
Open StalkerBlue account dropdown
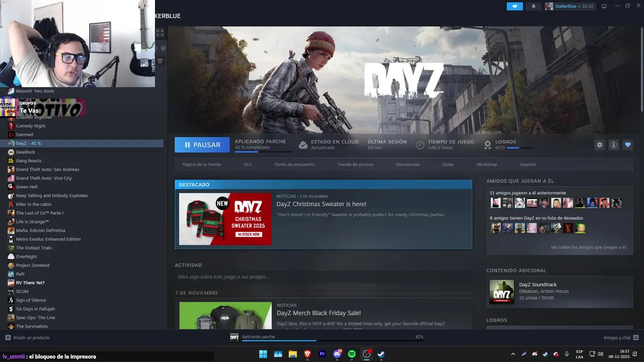click(569, 6)
